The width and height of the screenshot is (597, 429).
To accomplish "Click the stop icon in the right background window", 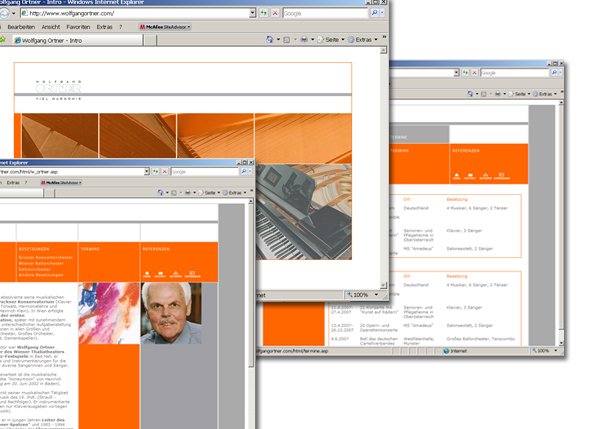I will pos(474,73).
